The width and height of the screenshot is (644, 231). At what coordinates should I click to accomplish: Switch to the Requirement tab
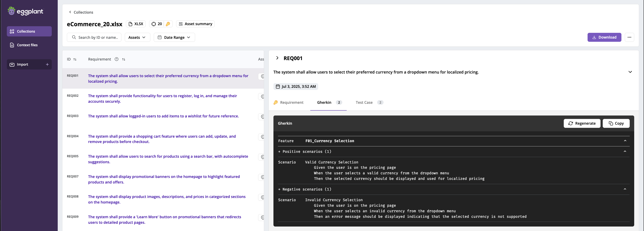pyautogui.click(x=289, y=102)
